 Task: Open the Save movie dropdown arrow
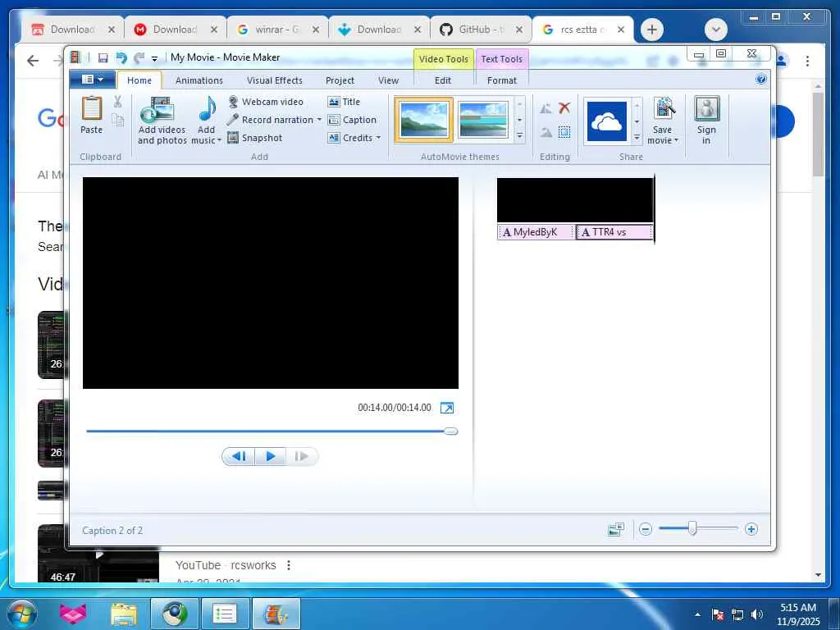tap(676, 141)
